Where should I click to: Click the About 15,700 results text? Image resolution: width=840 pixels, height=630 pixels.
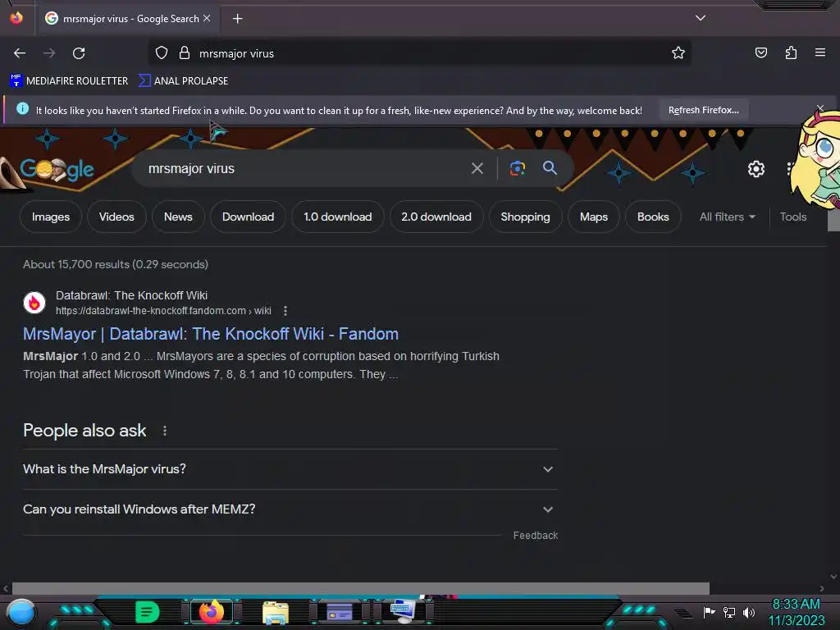116,265
